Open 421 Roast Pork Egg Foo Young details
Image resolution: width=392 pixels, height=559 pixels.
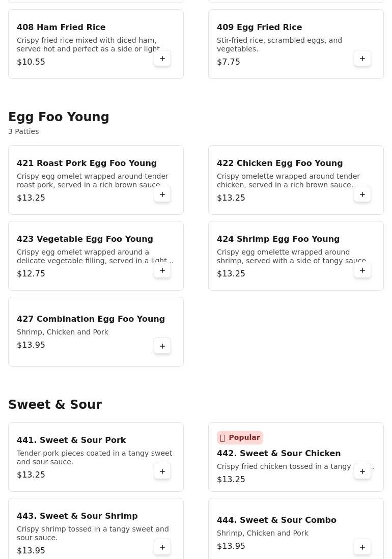tap(87, 163)
